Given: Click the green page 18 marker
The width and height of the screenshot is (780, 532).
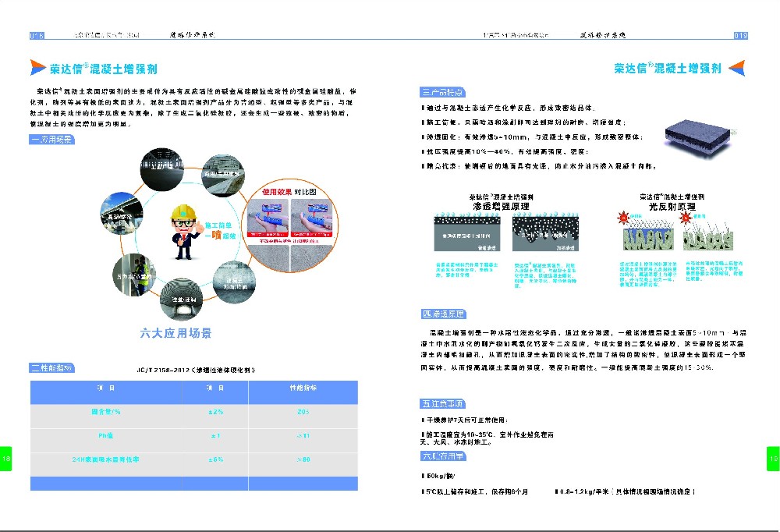Looking at the screenshot, I should (x=5, y=459).
